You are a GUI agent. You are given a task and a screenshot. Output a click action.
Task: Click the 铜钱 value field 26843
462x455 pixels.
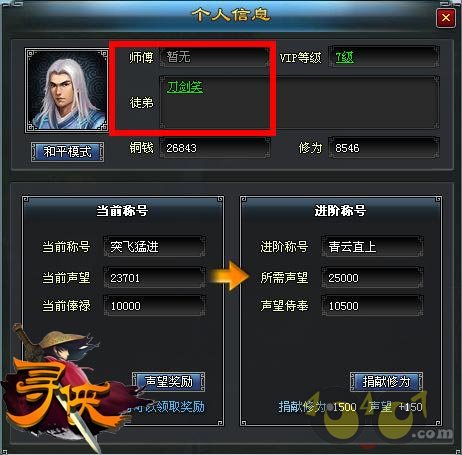215,148
